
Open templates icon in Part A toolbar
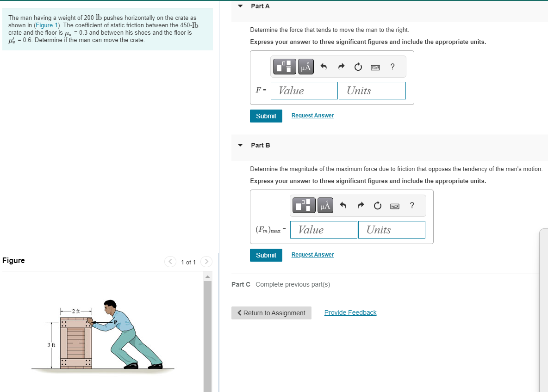pyautogui.click(x=285, y=66)
